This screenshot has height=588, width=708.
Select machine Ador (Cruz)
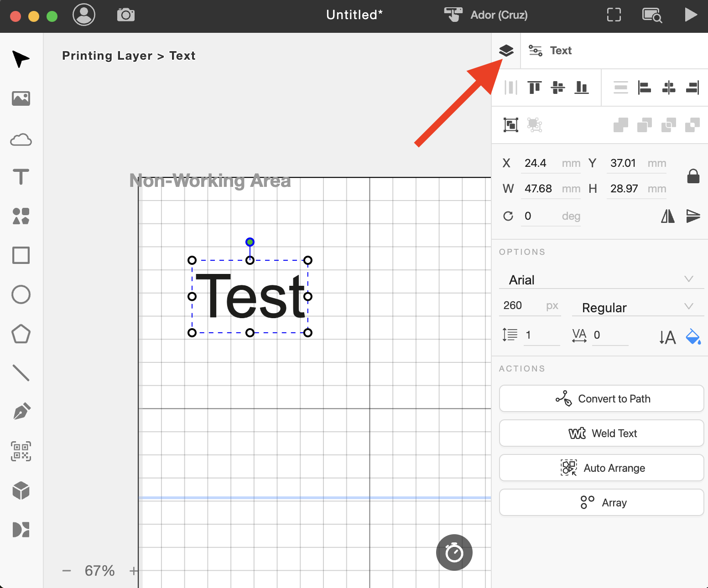(486, 15)
